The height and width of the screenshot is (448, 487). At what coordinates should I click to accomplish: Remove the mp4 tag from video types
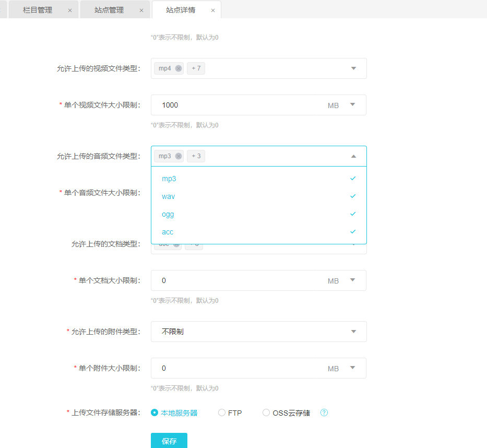click(179, 68)
